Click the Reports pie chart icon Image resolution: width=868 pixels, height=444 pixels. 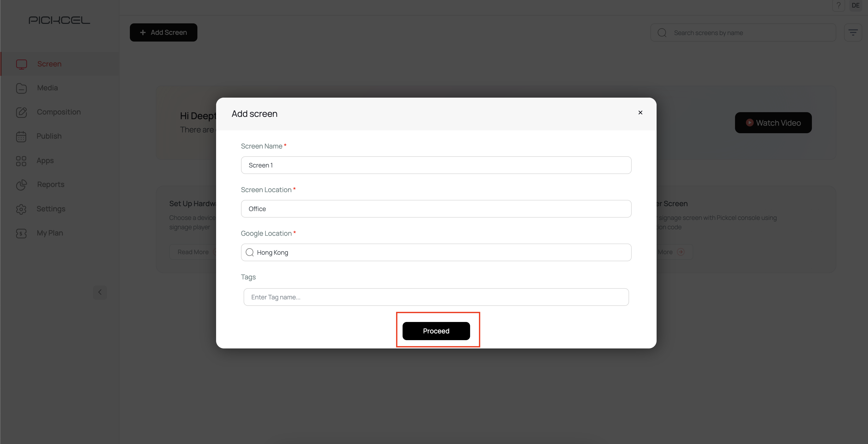click(x=22, y=185)
